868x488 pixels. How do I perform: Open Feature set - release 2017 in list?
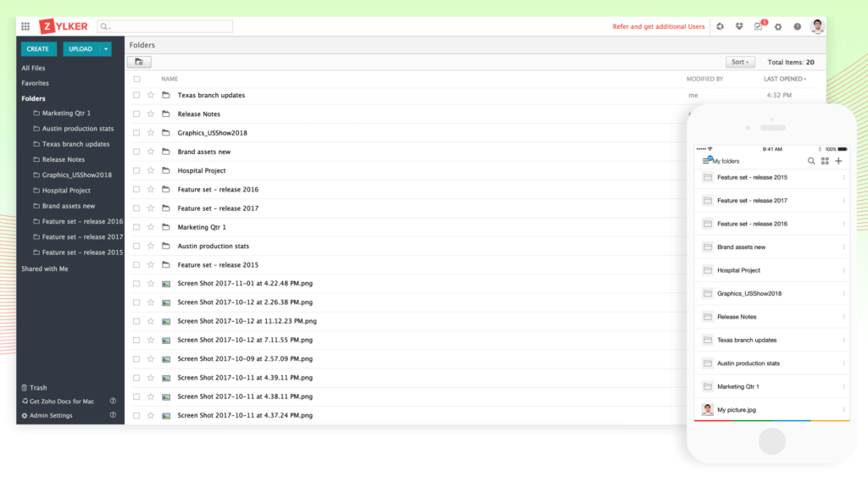(x=218, y=208)
